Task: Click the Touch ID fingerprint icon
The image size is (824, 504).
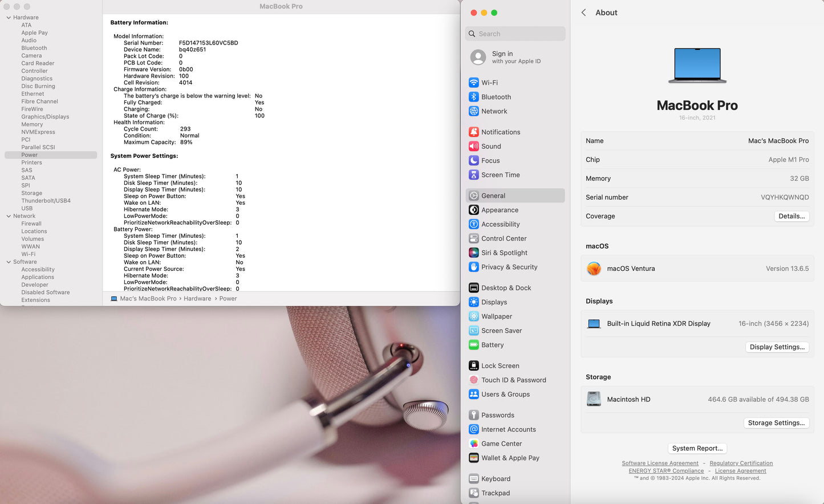Action: 473,380
